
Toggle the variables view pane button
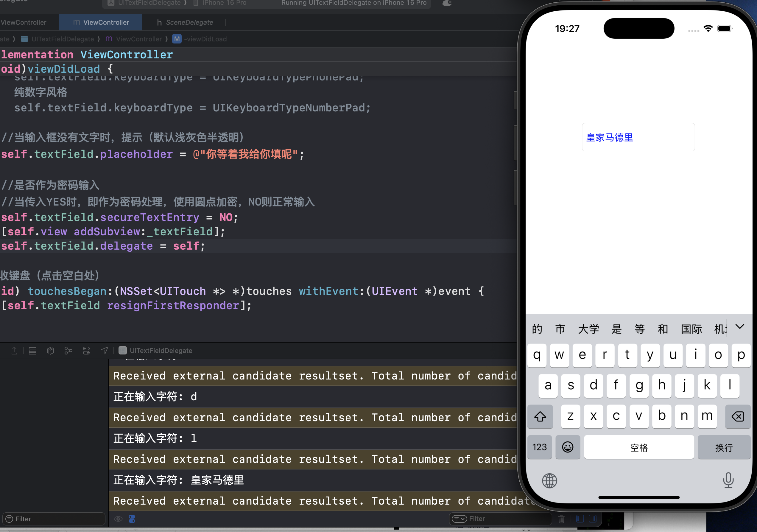click(x=580, y=519)
